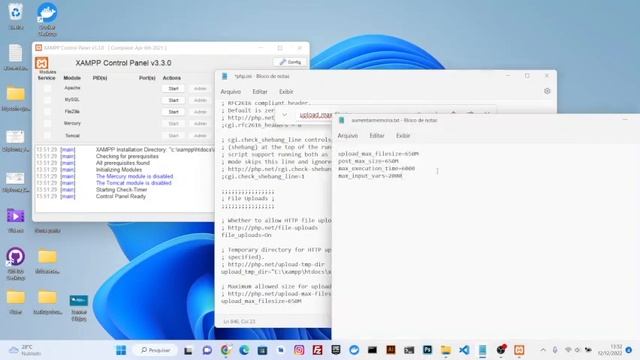Viewport: 640px width, 360px height.
Task: Expand the find bar chevron in php.ini Notepad
Action: 284,115
